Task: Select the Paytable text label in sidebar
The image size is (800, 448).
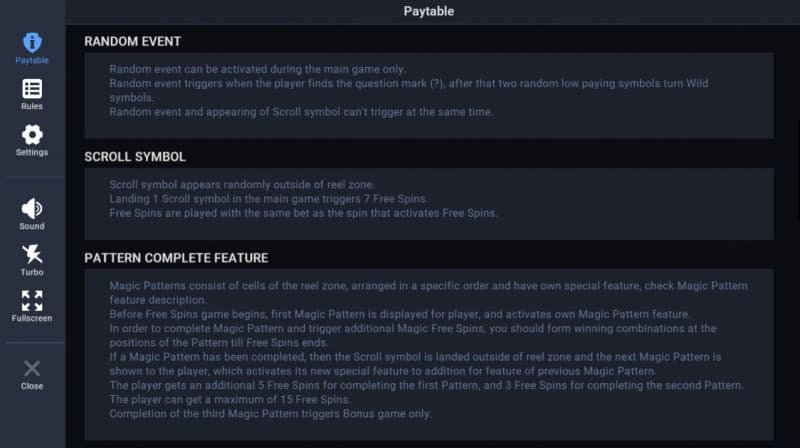Action: pos(32,61)
